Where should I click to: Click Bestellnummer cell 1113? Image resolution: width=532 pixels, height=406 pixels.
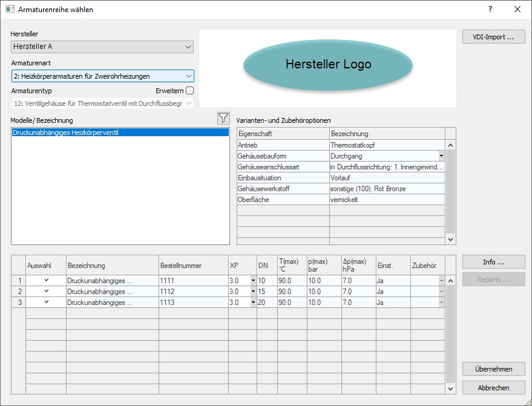(194, 302)
